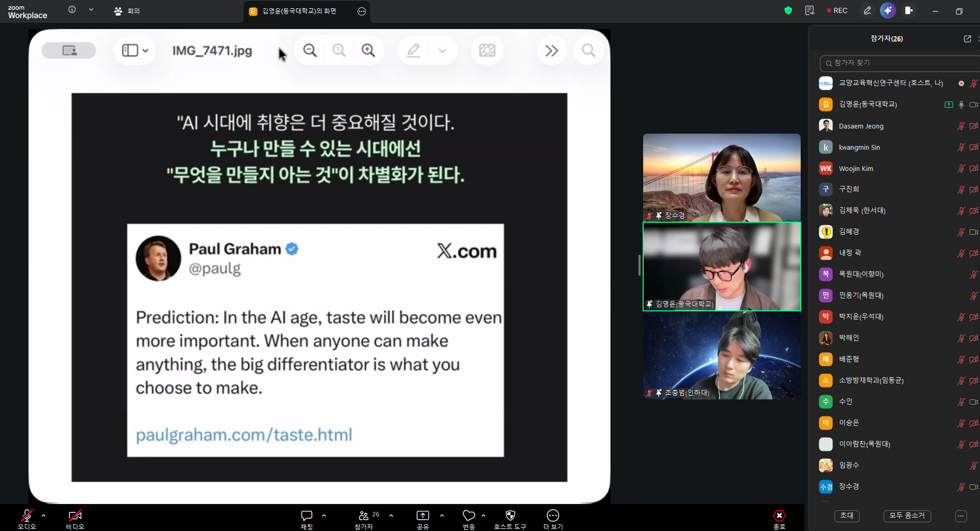
Task: Click the green screen-share icon for 김영윤
Action: (x=948, y=105)
